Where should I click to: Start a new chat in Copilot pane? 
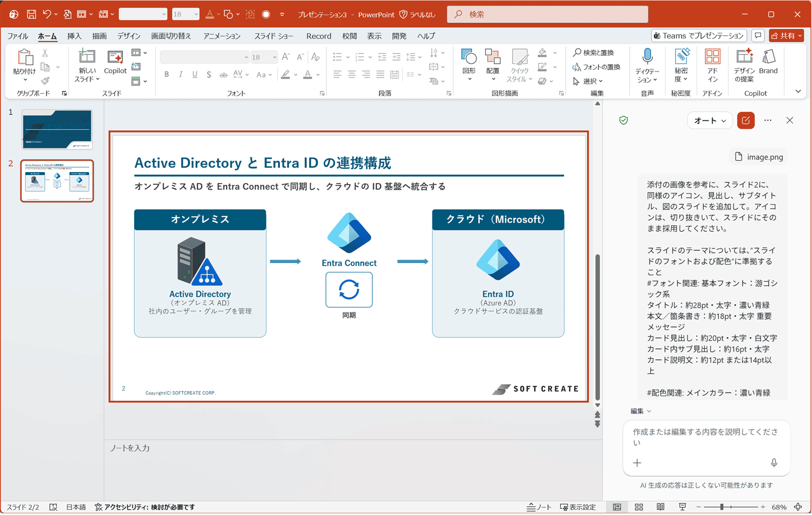[746, 120]
